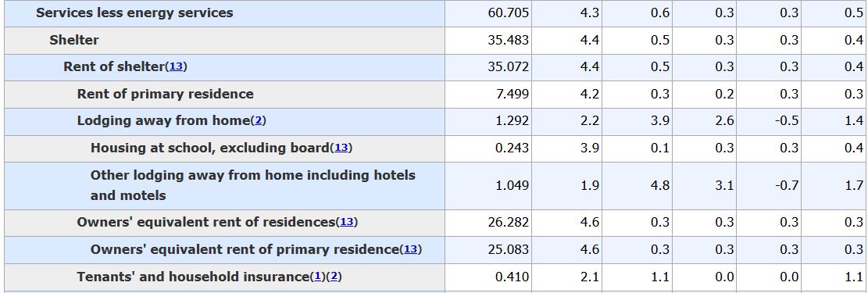
Task: Open footnote 2 link after Lodging away from home
Action: [x=258, y=121]
